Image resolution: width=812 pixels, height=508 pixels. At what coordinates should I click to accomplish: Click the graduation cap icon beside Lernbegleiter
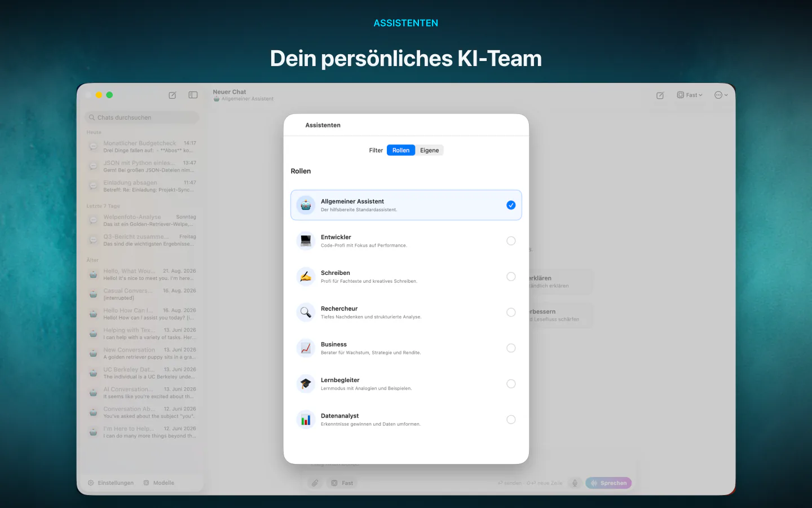pos(306,384)
